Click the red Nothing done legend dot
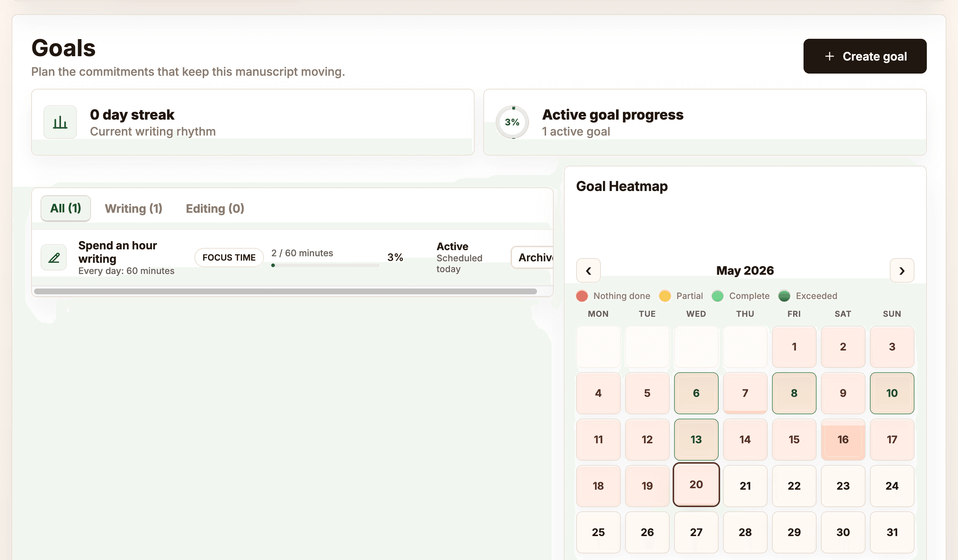Image resolution: width=958 pixels, height=560 pixels. pos(582,295)
